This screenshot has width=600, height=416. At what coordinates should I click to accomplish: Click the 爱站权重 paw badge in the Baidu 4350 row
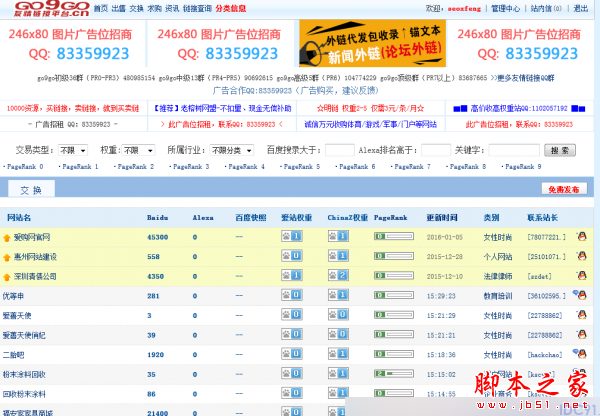click(x=292, y=276)
